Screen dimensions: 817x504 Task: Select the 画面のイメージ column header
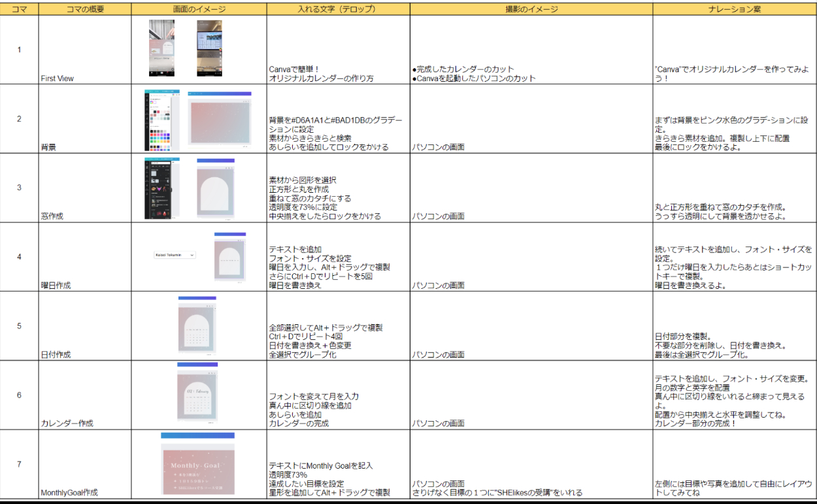click(199, 10)
